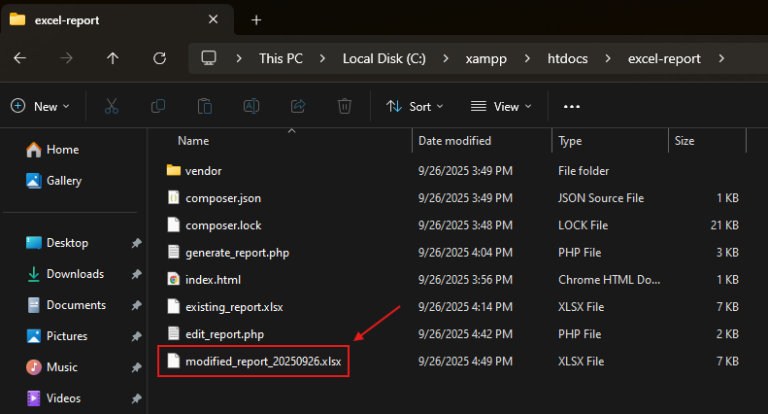Click the Rename icon in toolbar

[251, 106]
